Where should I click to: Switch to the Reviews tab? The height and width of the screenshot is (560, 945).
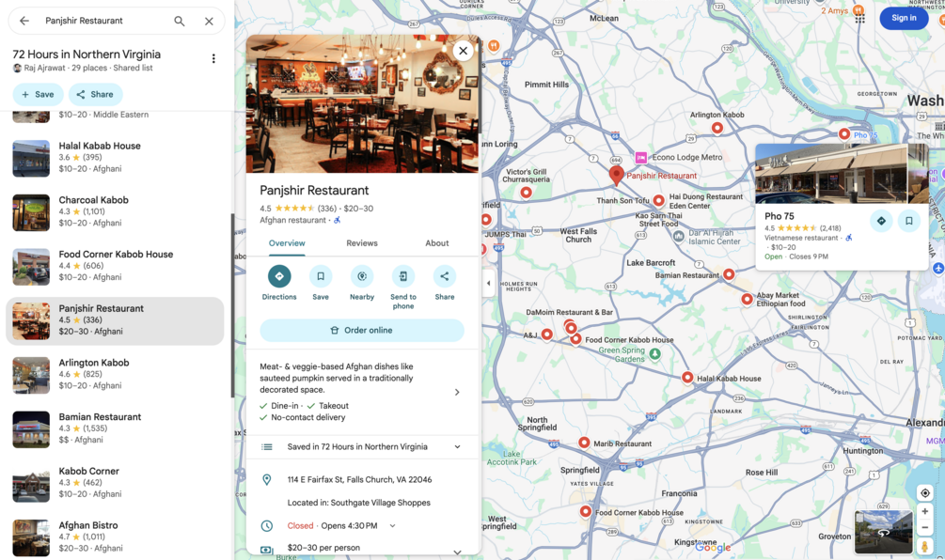tap(362, 243)
